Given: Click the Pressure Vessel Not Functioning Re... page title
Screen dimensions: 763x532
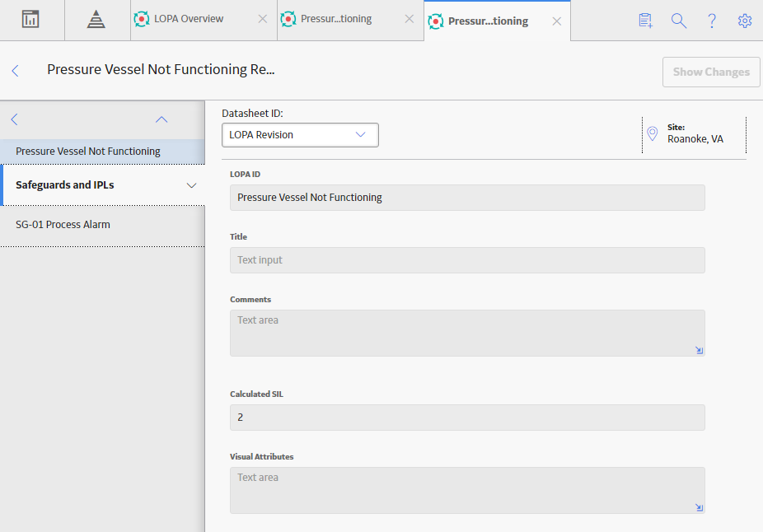Looking at the screenshot, I should (x=161, y=69).
